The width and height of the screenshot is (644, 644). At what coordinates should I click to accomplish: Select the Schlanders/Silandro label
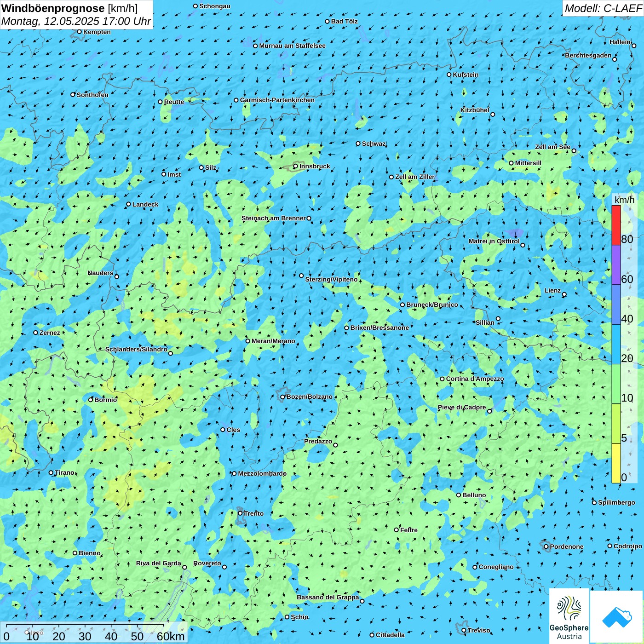(136, 349)
